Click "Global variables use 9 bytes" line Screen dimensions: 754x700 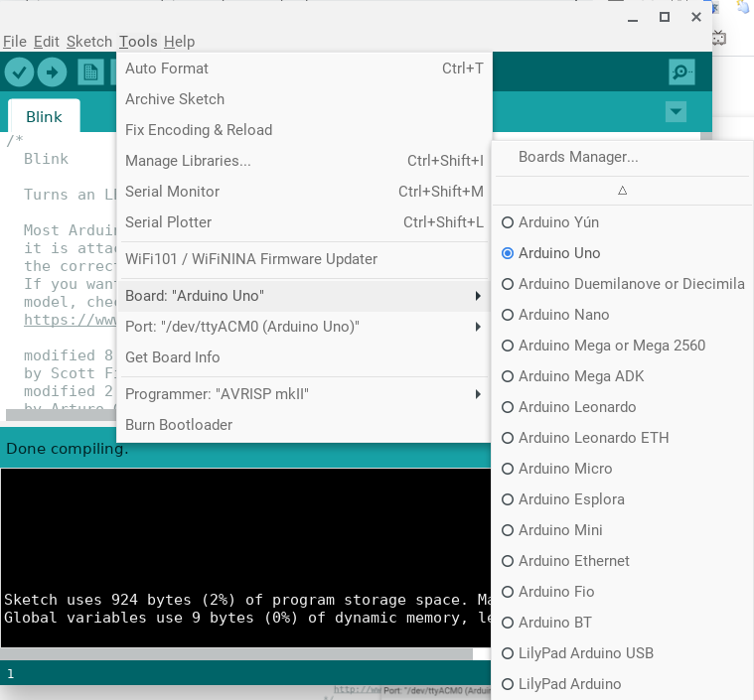click(x=245, y=618)
